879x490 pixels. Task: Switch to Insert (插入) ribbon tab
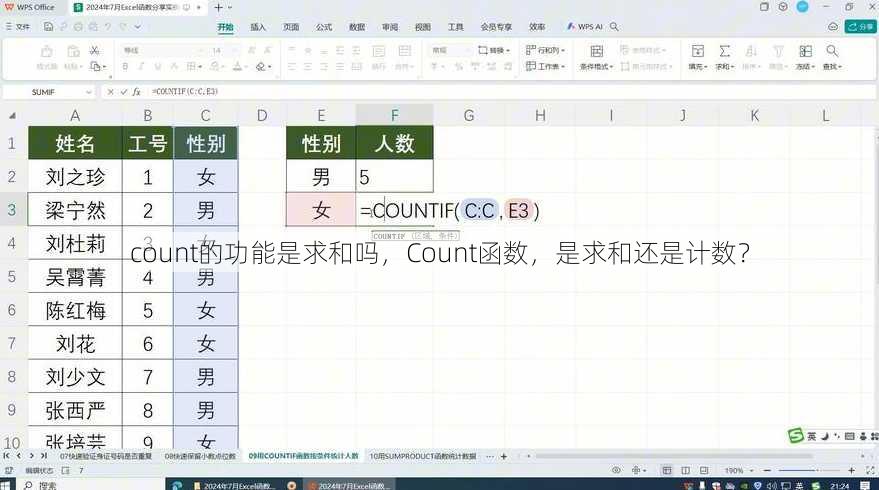(x=258, y=26)
